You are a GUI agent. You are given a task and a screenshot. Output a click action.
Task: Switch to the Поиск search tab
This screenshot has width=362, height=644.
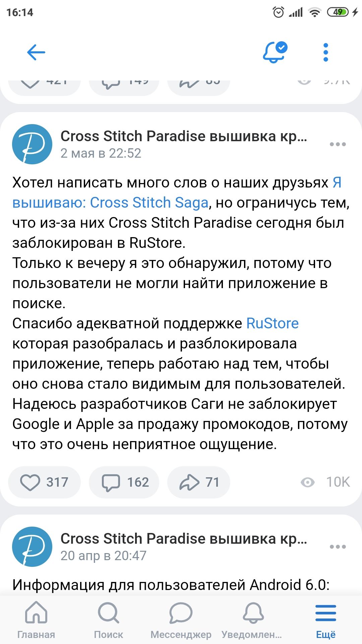coord(109,620)
